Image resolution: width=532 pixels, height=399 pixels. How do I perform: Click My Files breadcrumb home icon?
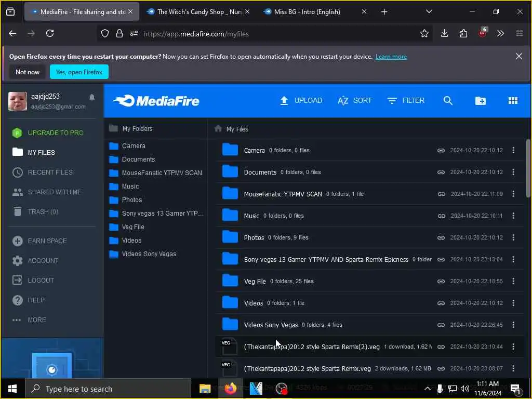(x=218, y=129)
